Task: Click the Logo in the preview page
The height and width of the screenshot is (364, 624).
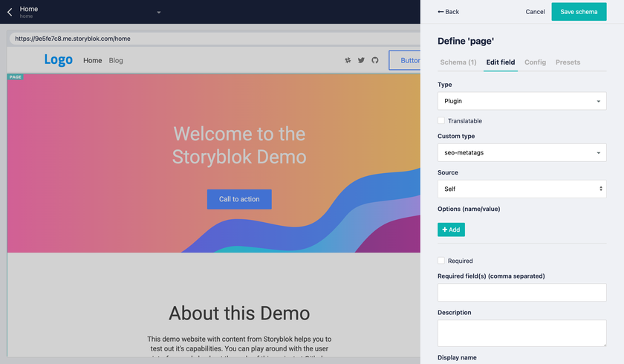Action: [x=58, y=59]
